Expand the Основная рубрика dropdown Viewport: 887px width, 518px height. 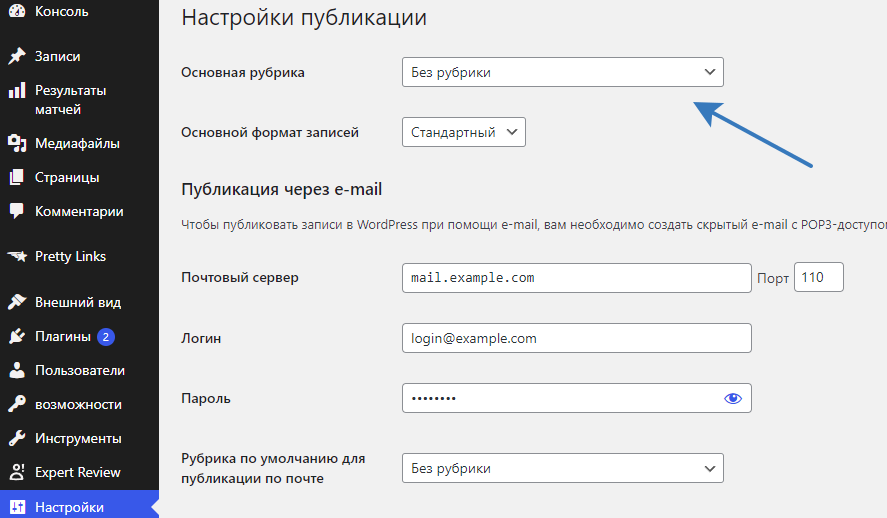tap(563, 72)
